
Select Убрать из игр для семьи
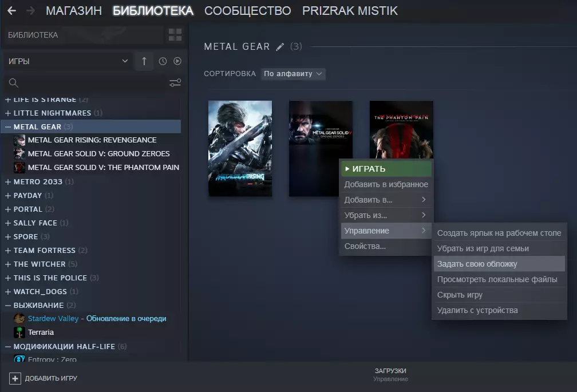[499, 248]
